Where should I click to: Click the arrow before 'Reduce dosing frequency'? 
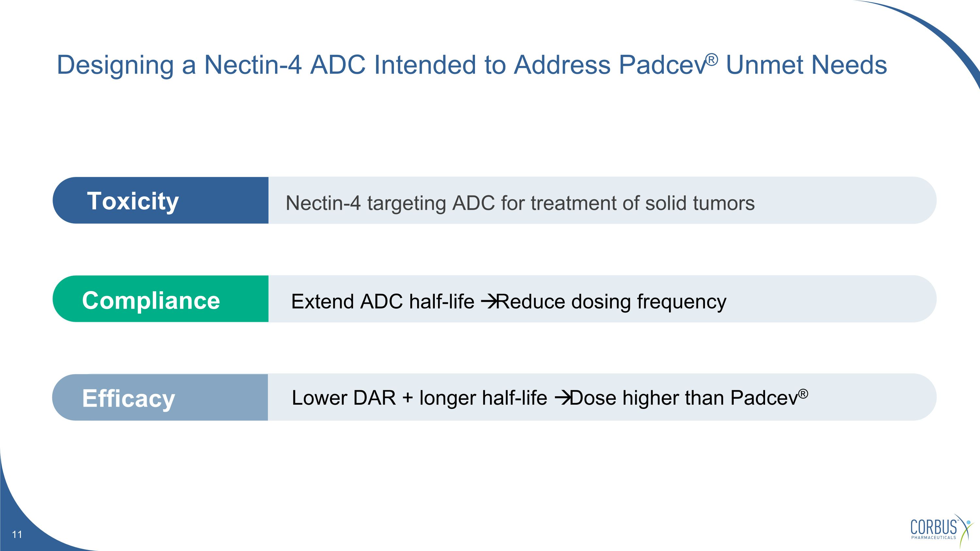pyautogui.click(x=488, y=302)
